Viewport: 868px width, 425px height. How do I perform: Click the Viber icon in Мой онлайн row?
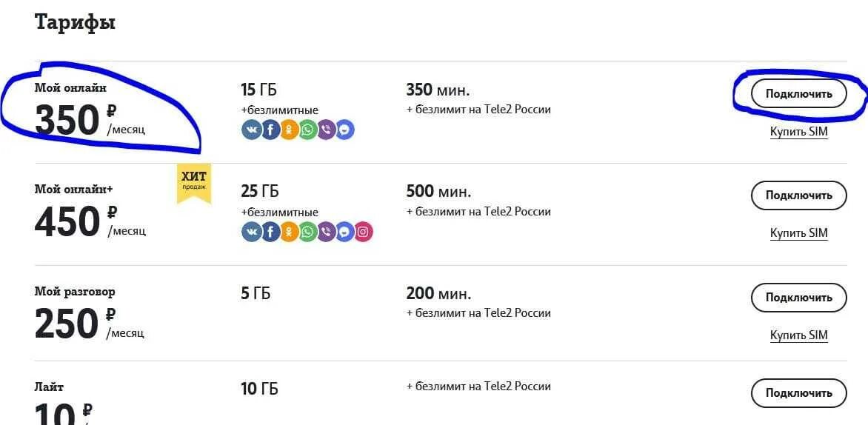pos(326,130)
